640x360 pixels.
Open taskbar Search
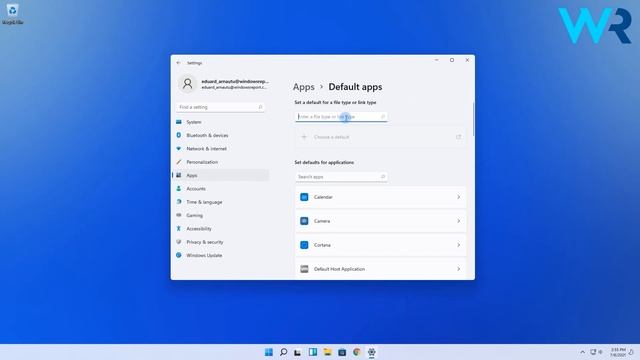(283, 352)
